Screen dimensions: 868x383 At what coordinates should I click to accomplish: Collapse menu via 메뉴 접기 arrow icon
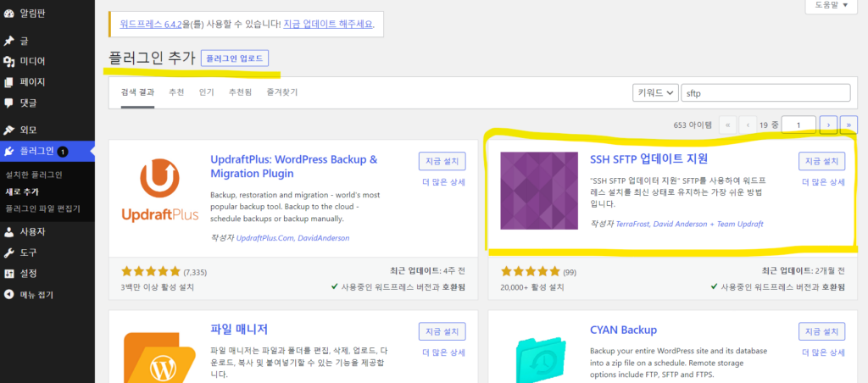click(x=8, y=294)
